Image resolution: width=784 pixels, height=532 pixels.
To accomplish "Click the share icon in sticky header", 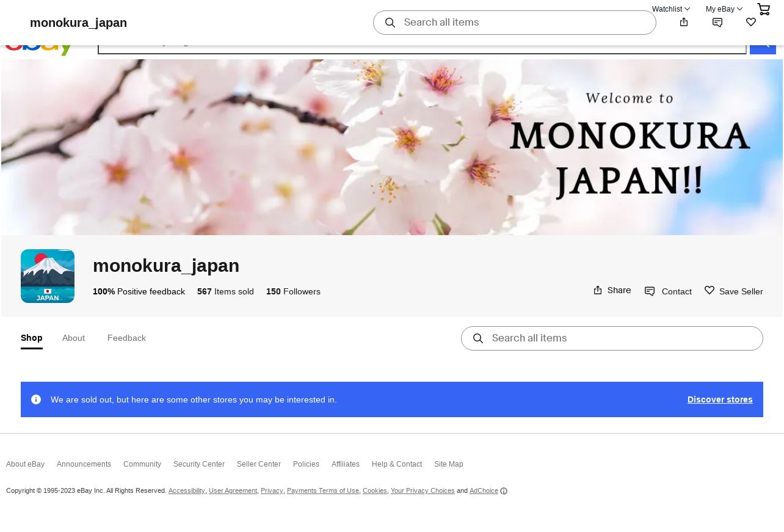I will [684, 22].
